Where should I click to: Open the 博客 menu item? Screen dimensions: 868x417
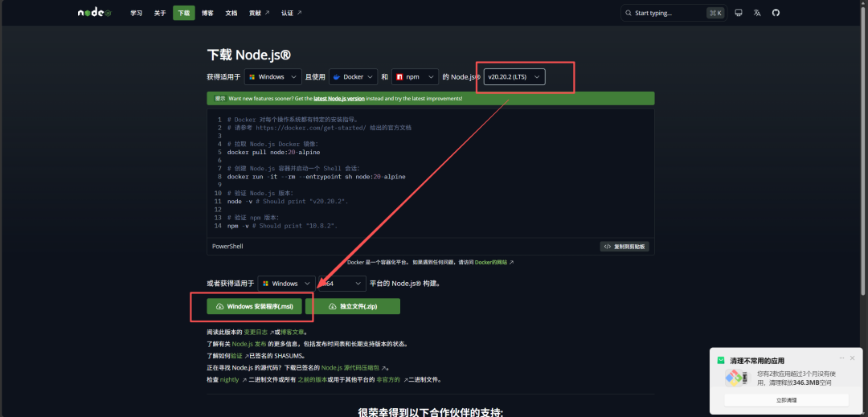[x=207, y=13]
